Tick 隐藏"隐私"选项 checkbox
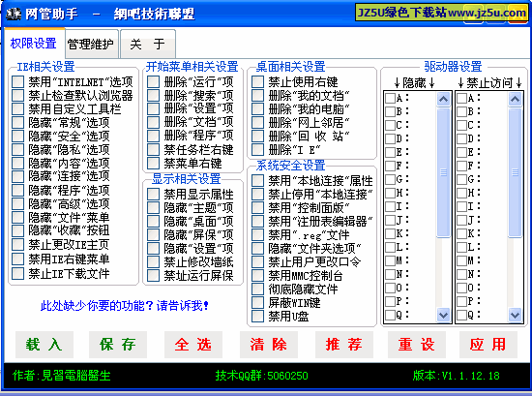Viewport: 532px width, 396px height. [18, 150]
